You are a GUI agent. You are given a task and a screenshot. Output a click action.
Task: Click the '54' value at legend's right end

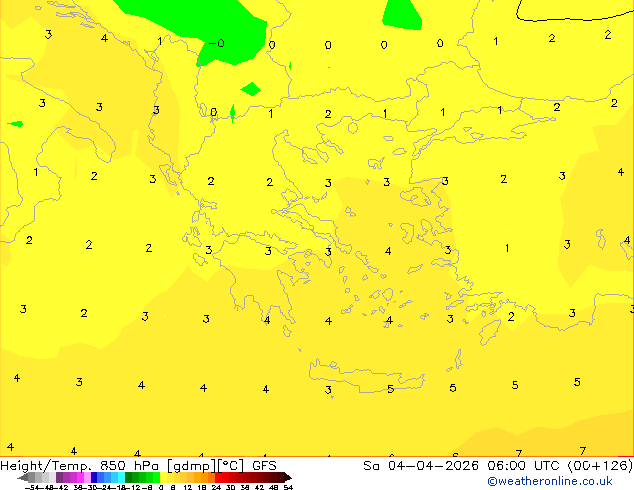[x=288, y=487]
